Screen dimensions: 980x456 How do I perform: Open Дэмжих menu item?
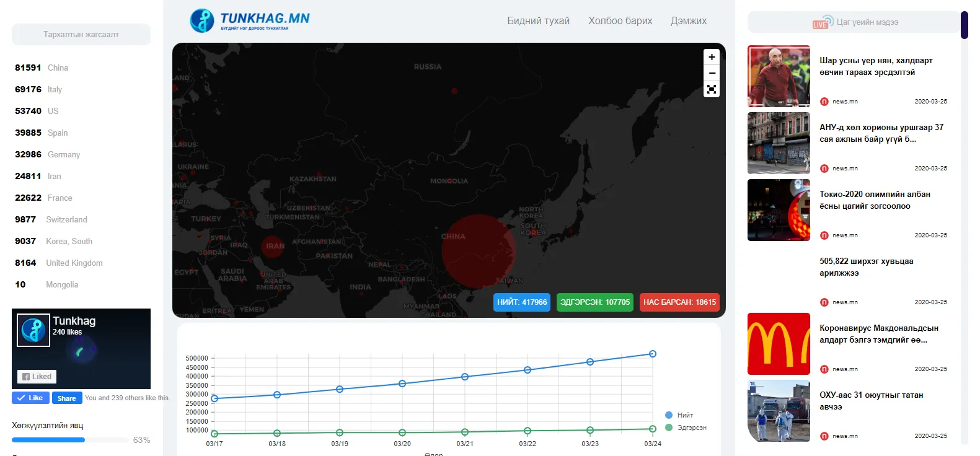[689, 20]
